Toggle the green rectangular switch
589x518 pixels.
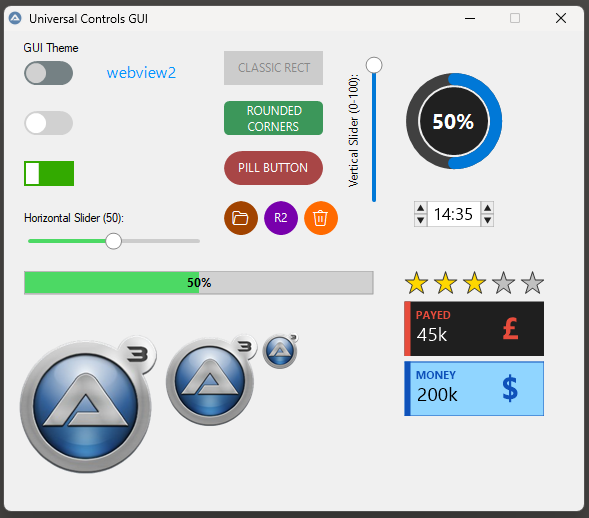click(49, 173)
